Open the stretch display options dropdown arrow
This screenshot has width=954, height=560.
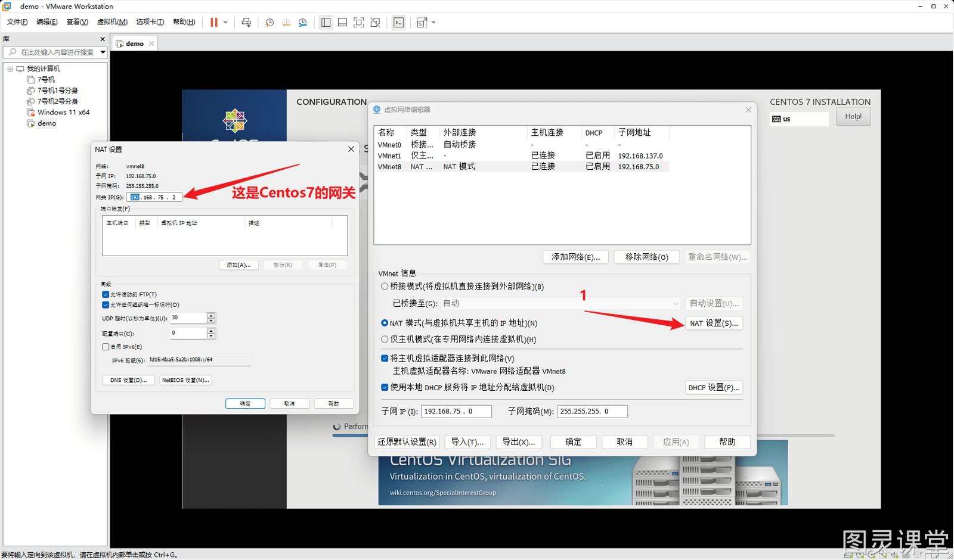(433, 23)
